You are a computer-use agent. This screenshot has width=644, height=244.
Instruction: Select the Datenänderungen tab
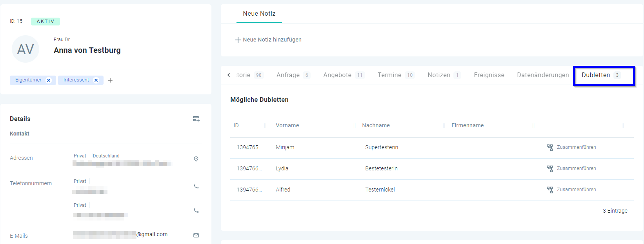coord(543,75)
